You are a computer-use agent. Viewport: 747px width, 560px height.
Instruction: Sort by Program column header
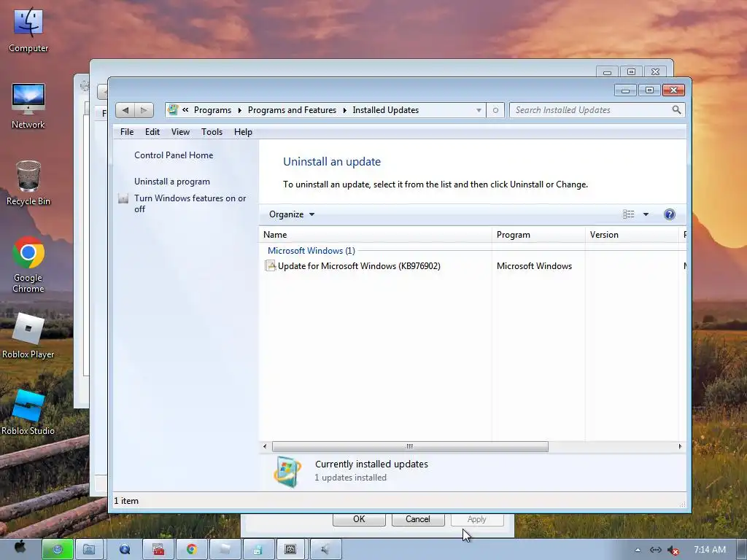[538, 235]
